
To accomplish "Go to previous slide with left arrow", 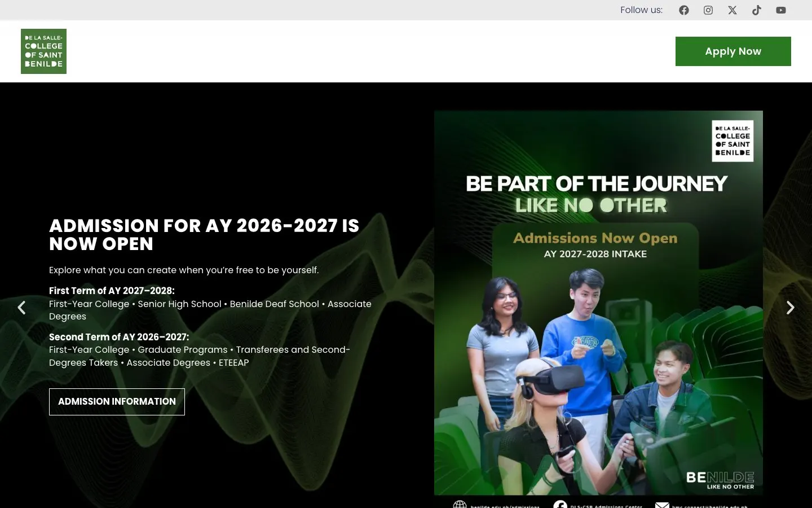I will pyautogui.click(x=21, y=308).
